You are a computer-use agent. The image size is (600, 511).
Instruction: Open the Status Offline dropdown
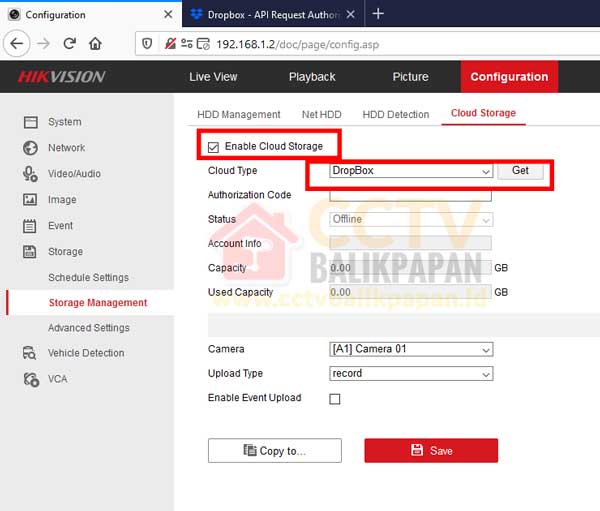[411, 220]
